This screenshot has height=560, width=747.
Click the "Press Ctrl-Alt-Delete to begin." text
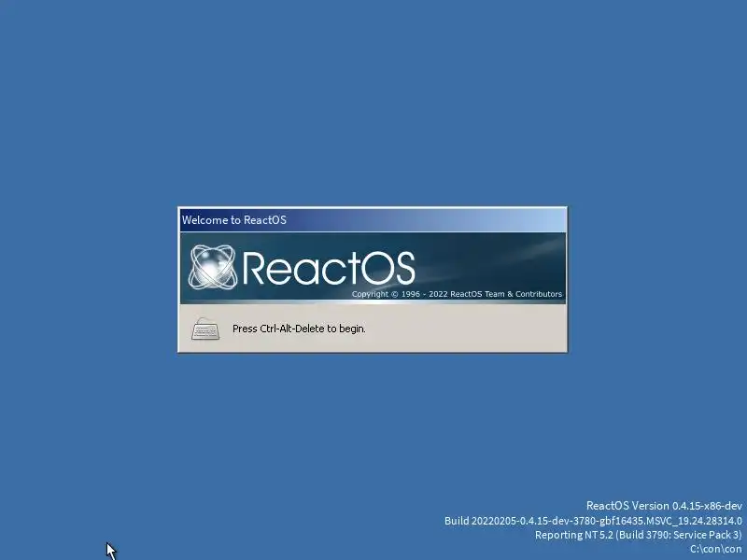coord(299,329)
